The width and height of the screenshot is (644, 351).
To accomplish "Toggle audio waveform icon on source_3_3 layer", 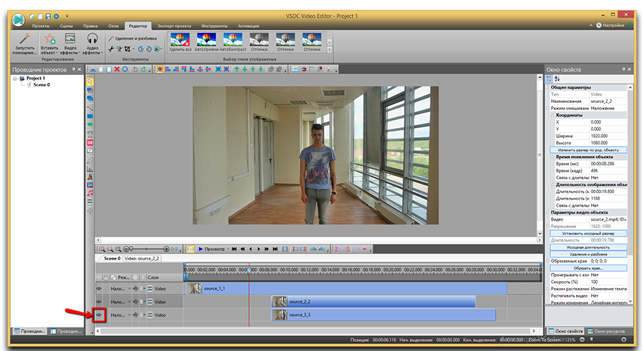I will point(135,315).
